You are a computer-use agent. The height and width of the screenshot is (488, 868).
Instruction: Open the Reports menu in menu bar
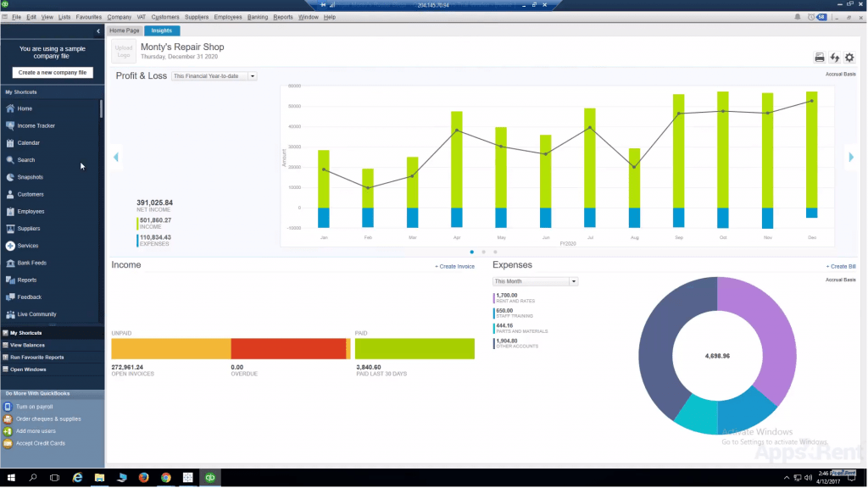point(283,17)
